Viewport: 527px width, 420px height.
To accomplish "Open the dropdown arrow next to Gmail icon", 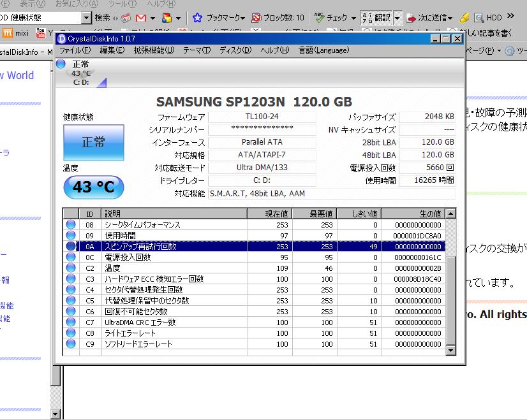I will pyautogui.click(x=152, y=18).
